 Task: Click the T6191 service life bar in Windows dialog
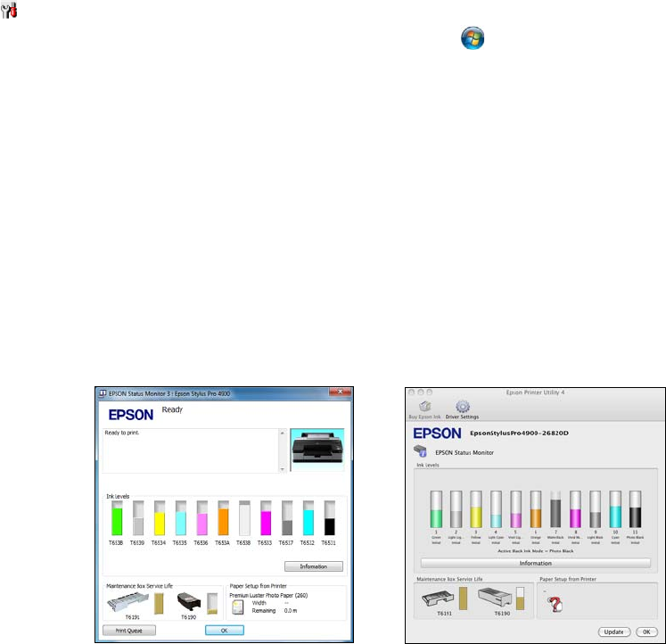click(159, 603)
